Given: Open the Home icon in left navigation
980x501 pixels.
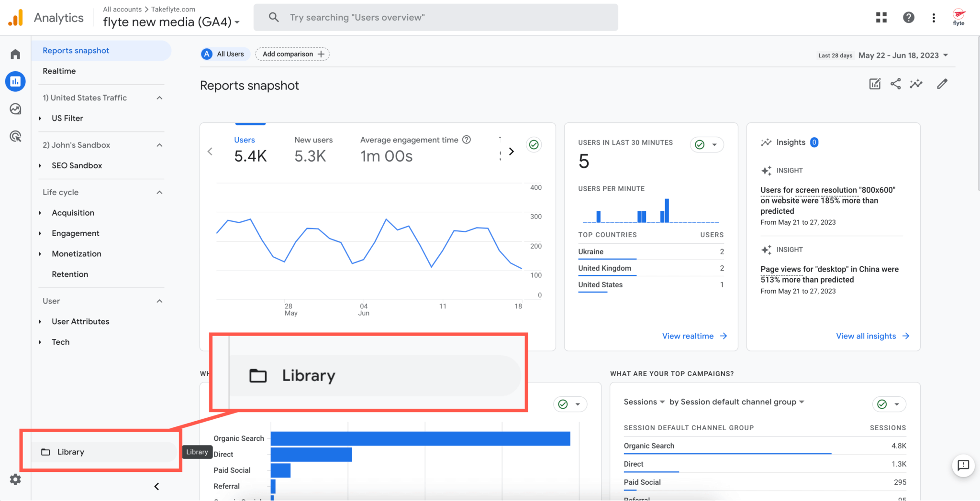Looking at the screenshot, I should (15, 54).
